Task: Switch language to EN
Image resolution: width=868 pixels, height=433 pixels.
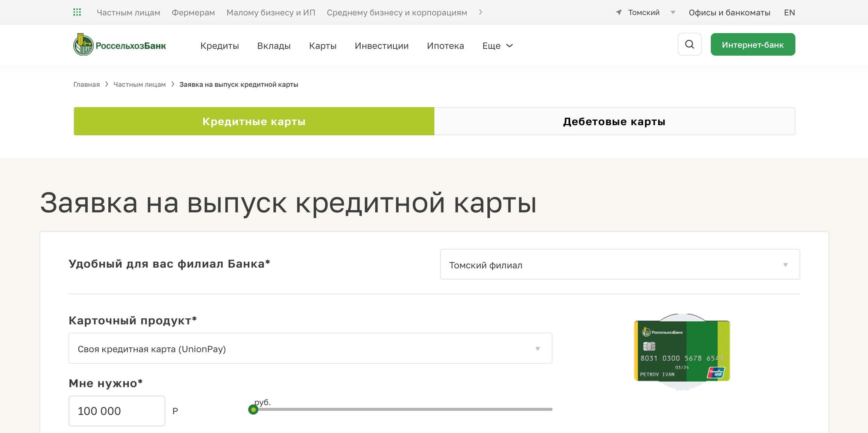Action: 789,12
